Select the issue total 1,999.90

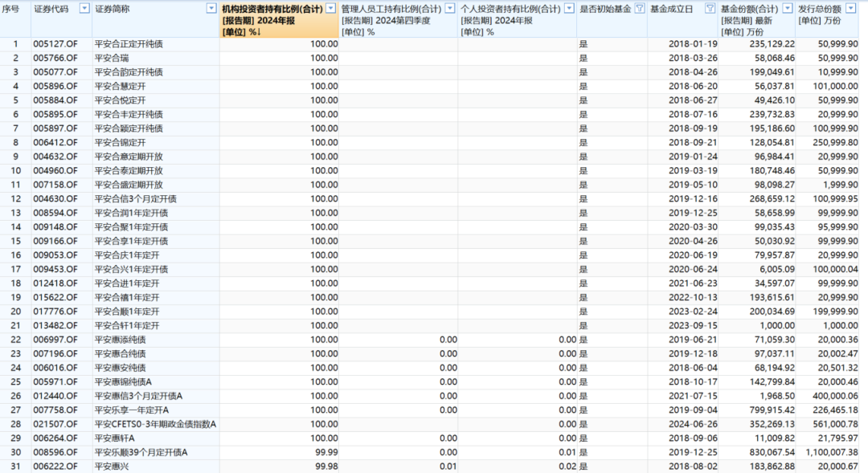(x=841, y=185)
